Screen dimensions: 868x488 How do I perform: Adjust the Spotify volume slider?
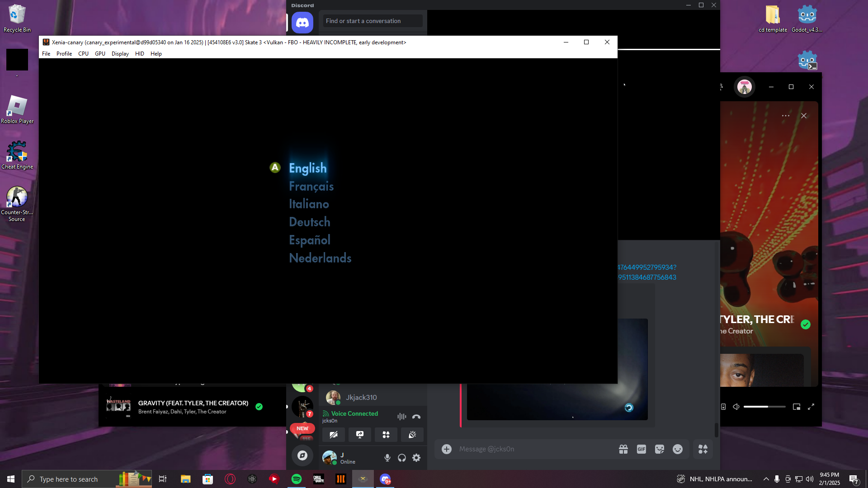764,407
